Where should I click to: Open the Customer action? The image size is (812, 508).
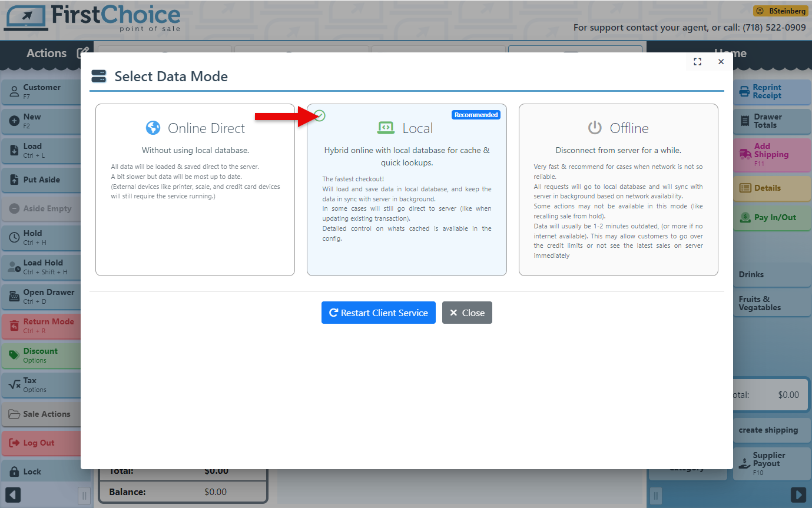(41, 91)
